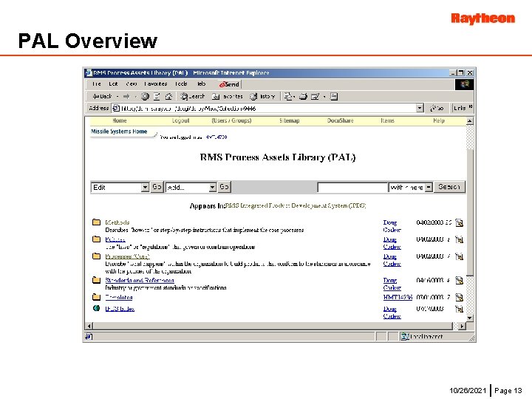The width and height of the screenshot is (532, 399).
Task: Open the Methods collection link
Action: coord(117,222)
